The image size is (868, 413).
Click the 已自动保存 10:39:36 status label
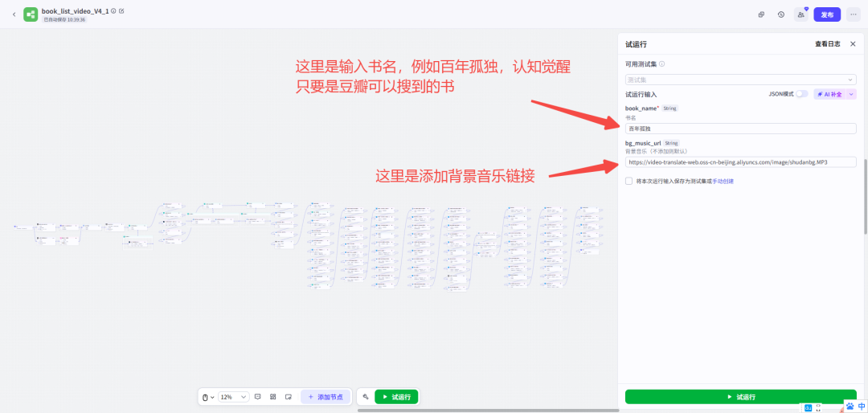pos(64,19)
